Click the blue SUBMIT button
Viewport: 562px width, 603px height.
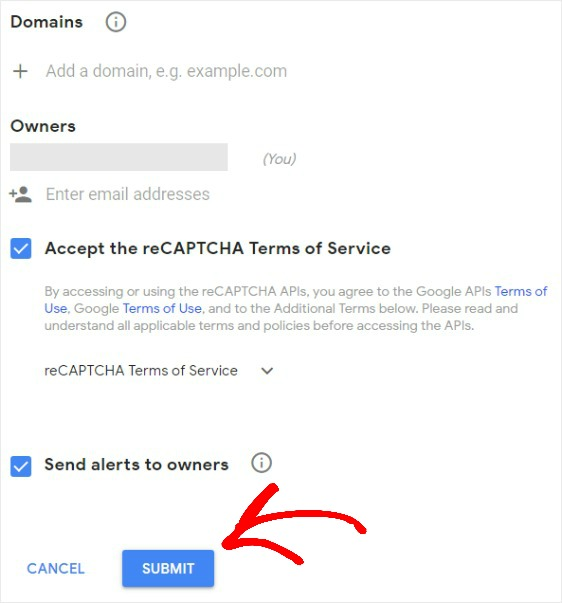coord(168,568)
